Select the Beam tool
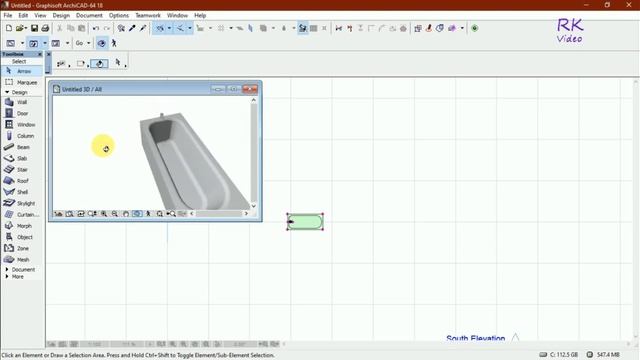The width and height of the screenshot is (640, 360). tap(21, 147)
